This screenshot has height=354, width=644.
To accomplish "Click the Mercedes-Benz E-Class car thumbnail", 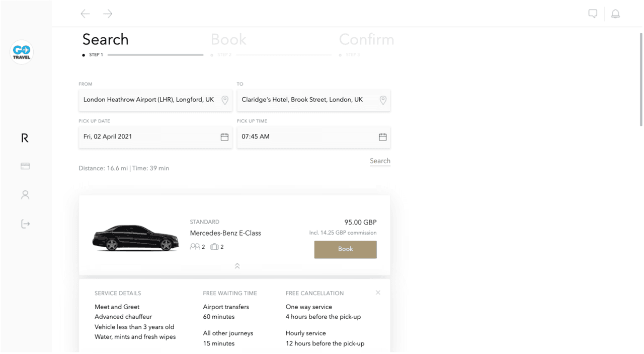I will pos(135,238).
